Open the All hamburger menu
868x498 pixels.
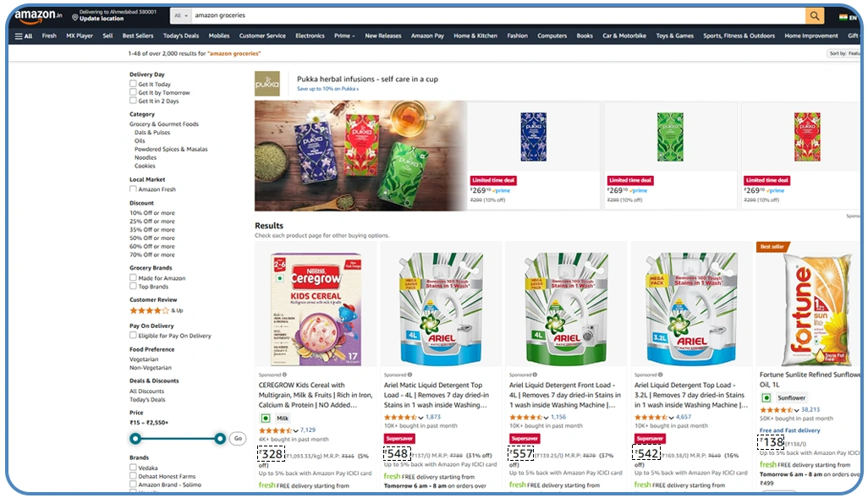[x=23, y=36]
